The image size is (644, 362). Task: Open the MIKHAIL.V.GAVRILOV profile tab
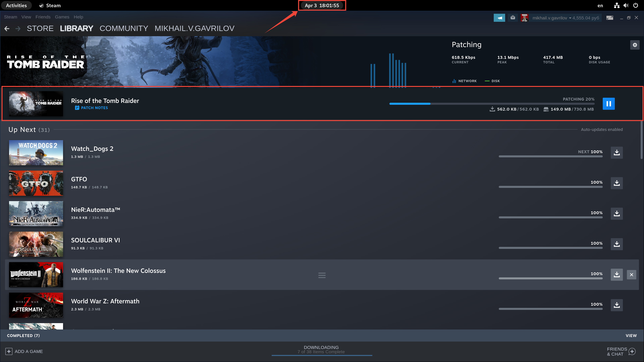195,28
